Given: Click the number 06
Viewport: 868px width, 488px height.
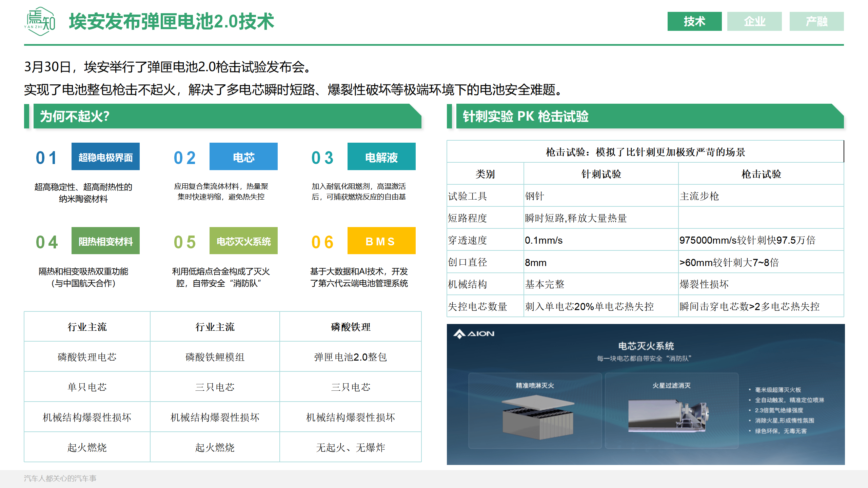Looking at the screenshot, I should (322, 242).
